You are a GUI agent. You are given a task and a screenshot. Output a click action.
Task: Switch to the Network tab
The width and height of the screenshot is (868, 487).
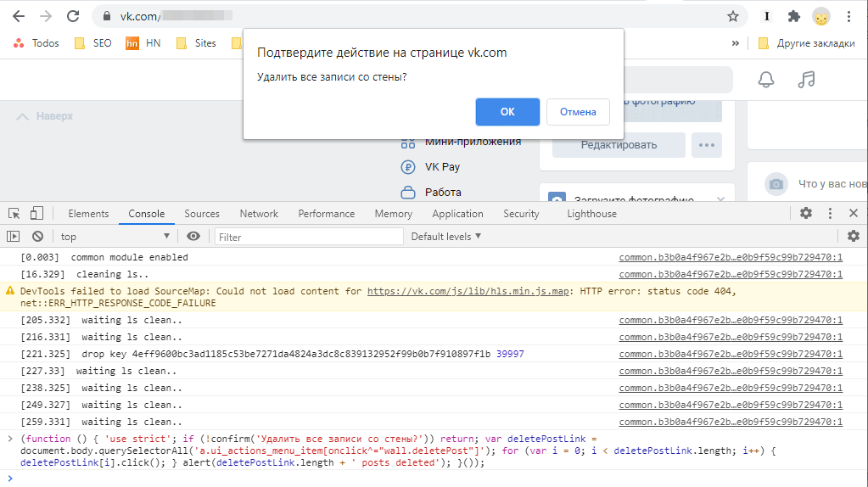pos(259,214)
